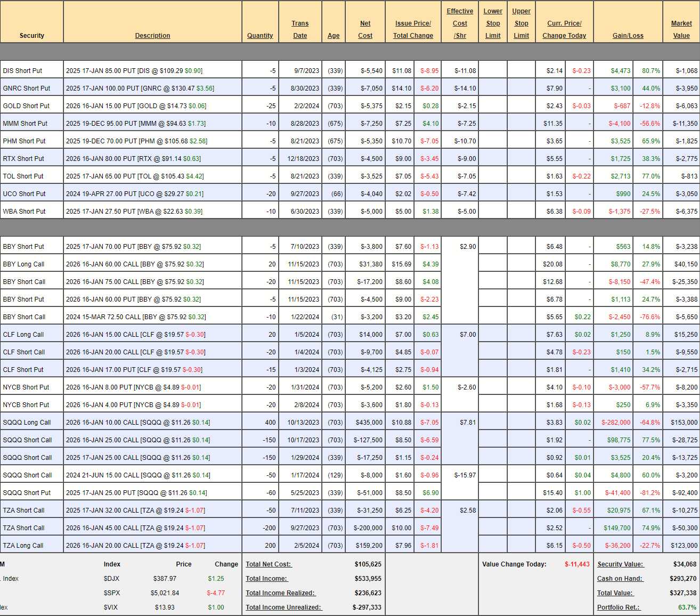Sort by the Quantity column header
The height and width of the screenshot is (616, 700).
click(x=259, y=36)
